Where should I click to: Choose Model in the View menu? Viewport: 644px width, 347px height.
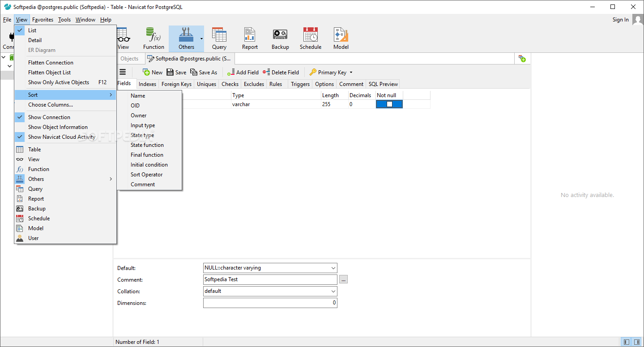click(x=65, y=228)
